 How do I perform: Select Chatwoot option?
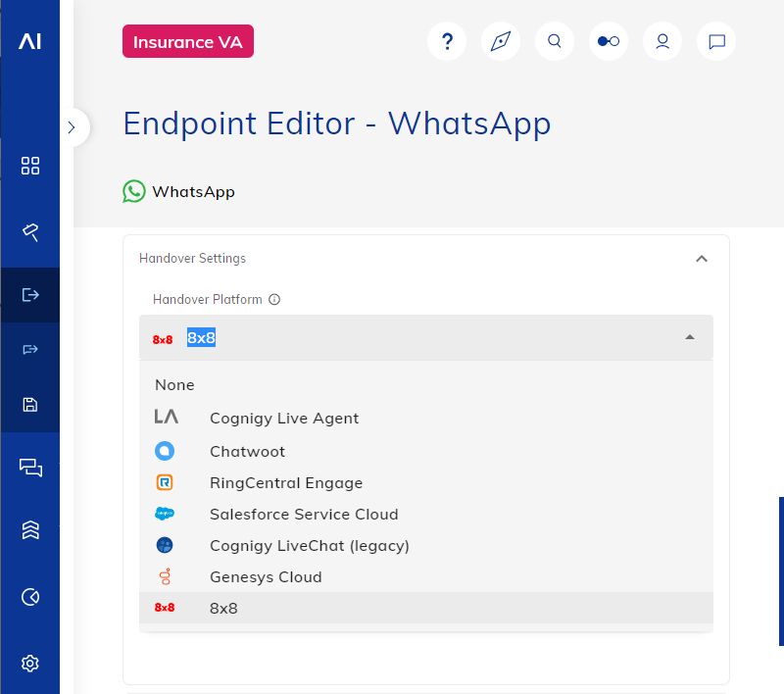pos(426,452)
